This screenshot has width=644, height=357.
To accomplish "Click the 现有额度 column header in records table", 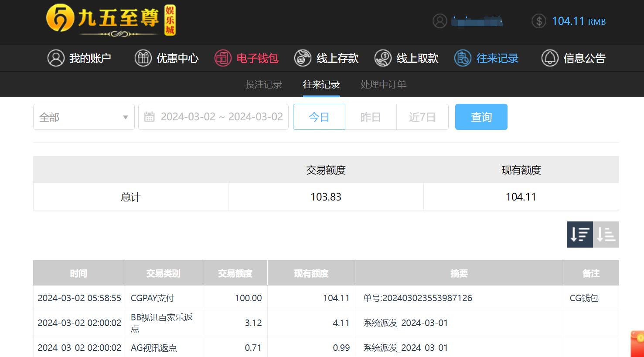I will click(311, 273).
